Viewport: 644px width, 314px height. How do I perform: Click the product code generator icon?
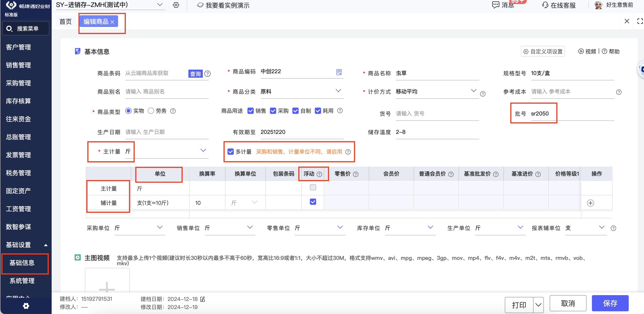(x=339, y=72)
